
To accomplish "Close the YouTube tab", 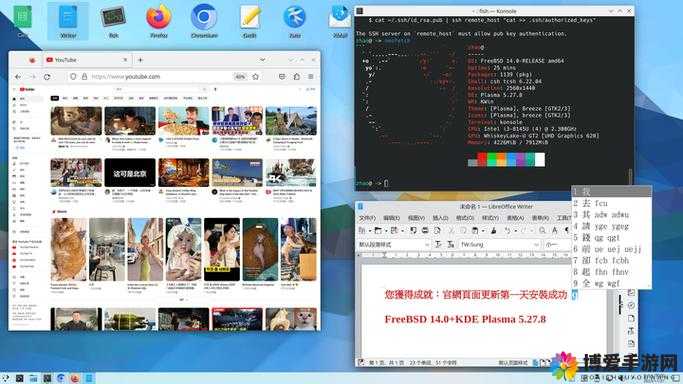I will tap(125, 60).
